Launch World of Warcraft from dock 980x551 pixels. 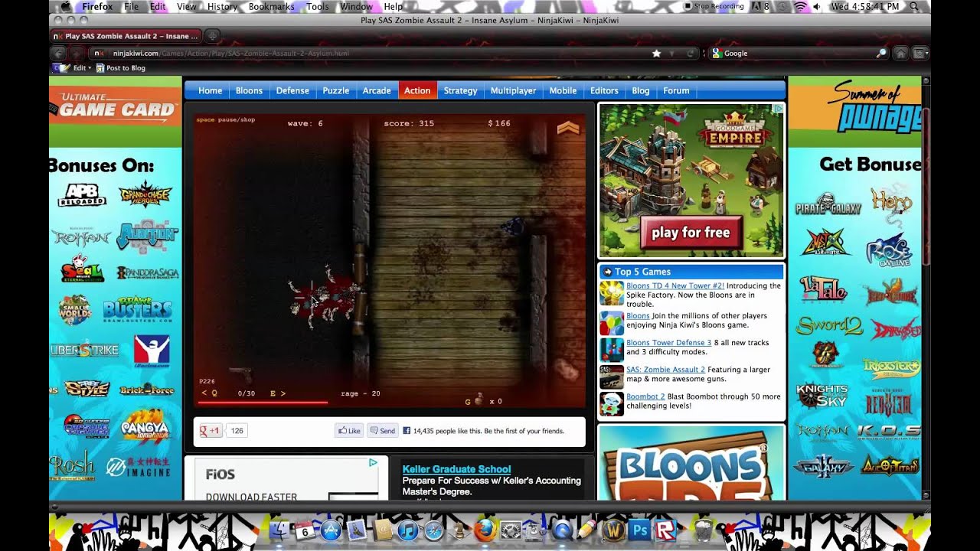pyautogui.click(x=613, y=530)
